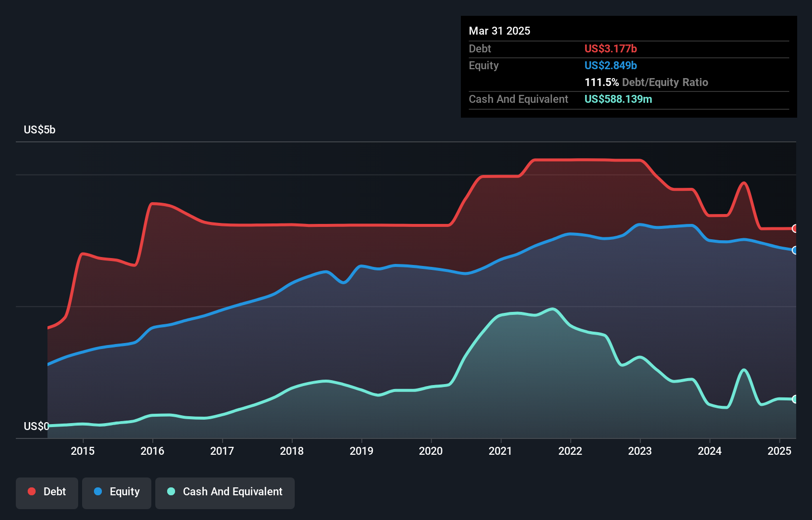Toggle the Equity series legend button

click(117, 493)
